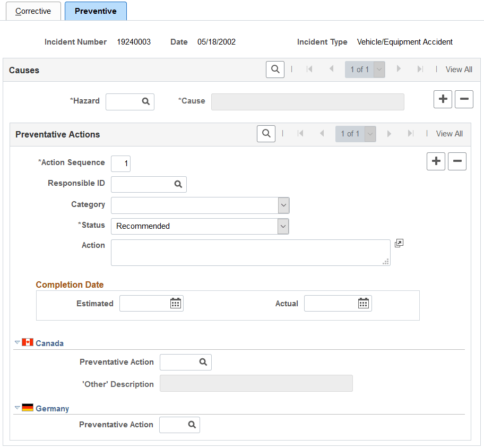Viewport: 484px width, 448px height.
Task: Click View All in Preventative Actions
Action: pos(449,134)
